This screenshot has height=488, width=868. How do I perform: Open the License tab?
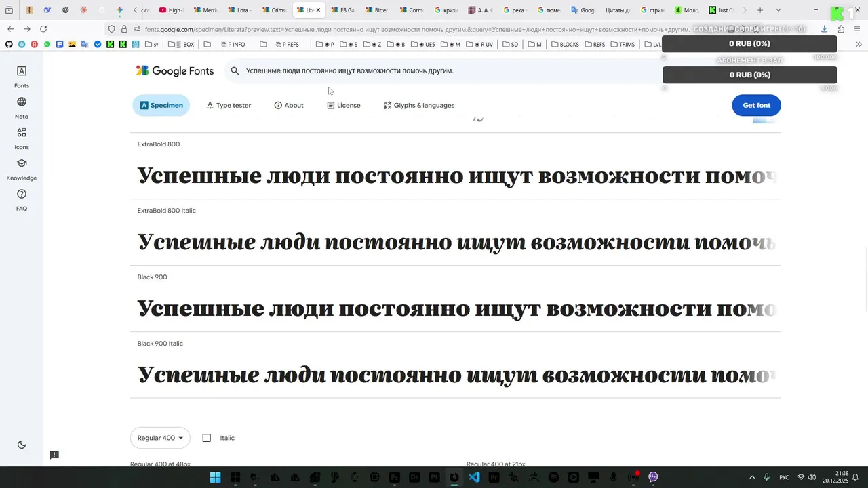(344, 105)
